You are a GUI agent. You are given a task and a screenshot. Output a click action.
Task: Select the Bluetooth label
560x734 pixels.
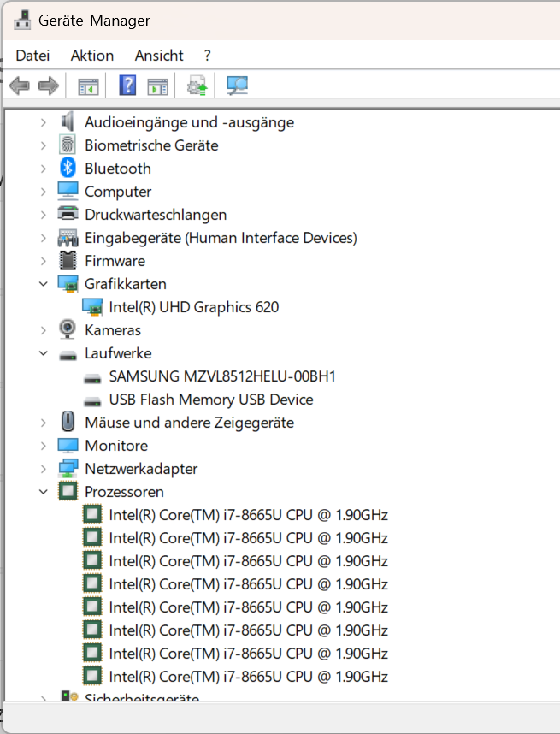click(118, 169)
